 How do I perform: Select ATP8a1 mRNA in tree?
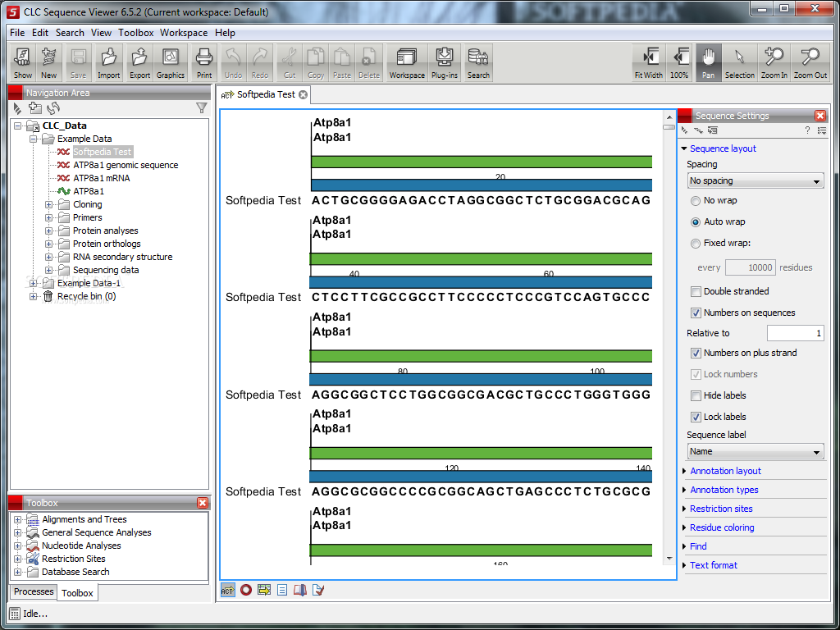click(101, 178)
